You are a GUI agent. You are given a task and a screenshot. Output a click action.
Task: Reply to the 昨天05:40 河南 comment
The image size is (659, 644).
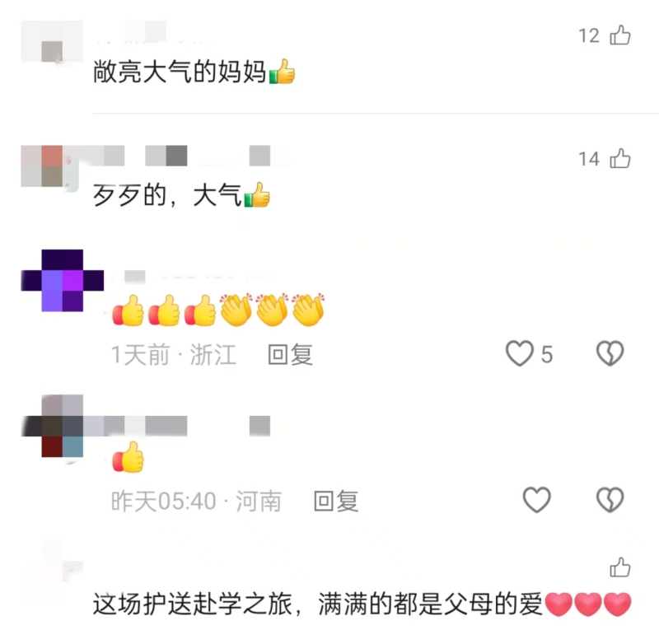click(x=336, y=501)
